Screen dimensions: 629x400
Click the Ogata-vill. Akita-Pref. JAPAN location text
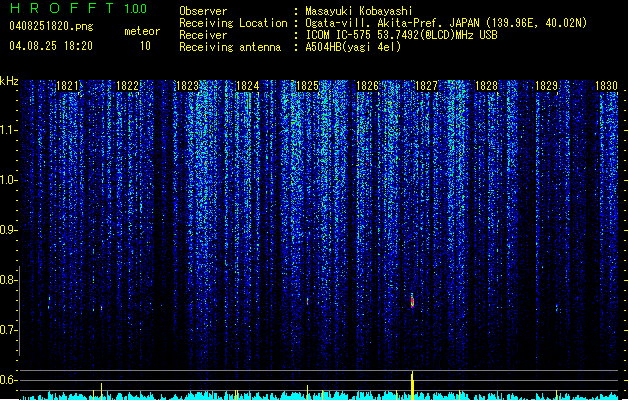(x=446, y=23)
